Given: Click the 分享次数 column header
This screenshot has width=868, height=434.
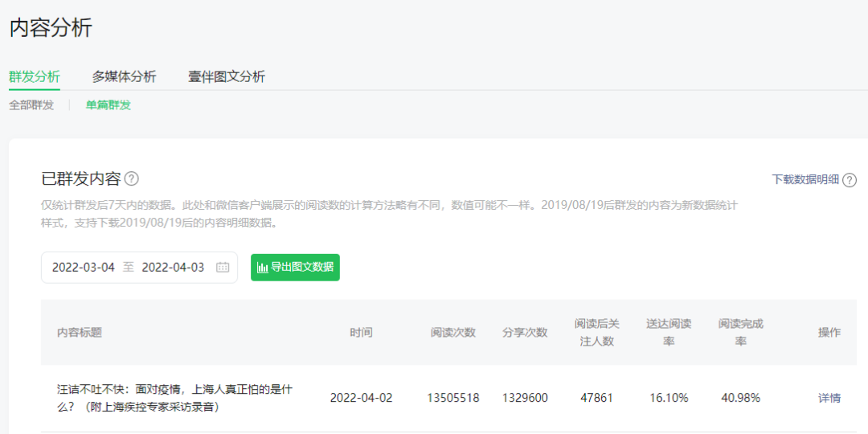Looking at the screenshot, I should [x=525, y=333].
